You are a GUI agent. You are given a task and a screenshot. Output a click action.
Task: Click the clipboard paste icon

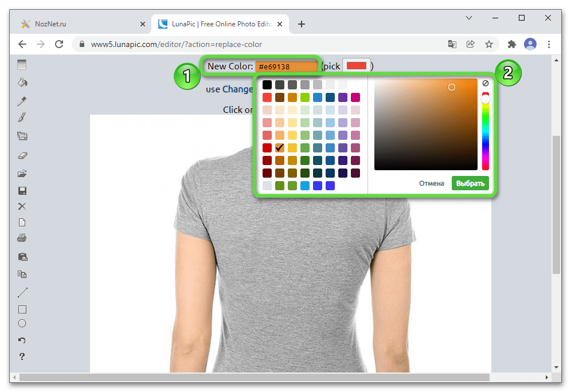pos(22,257)
